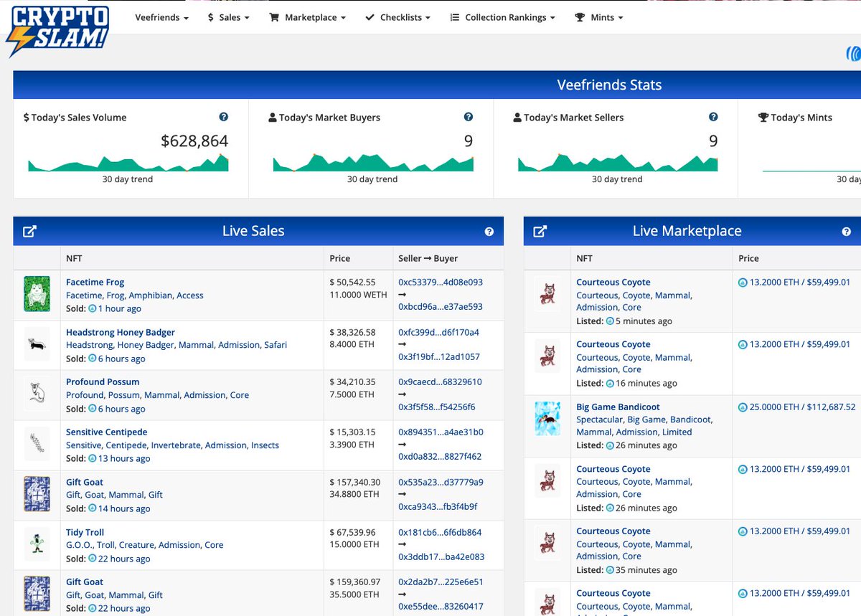Open the Collection Rankings dropdown

[x=502, y=17]
